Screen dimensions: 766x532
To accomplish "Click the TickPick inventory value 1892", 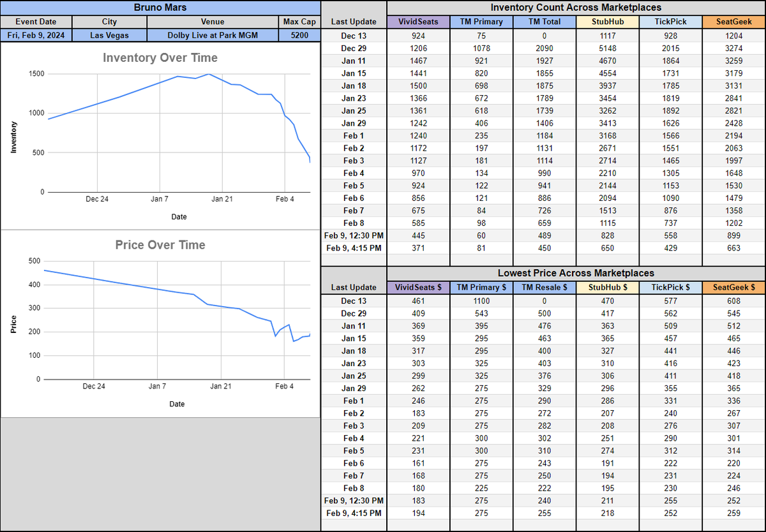I will pyautogui.click(x=670, y=111).
